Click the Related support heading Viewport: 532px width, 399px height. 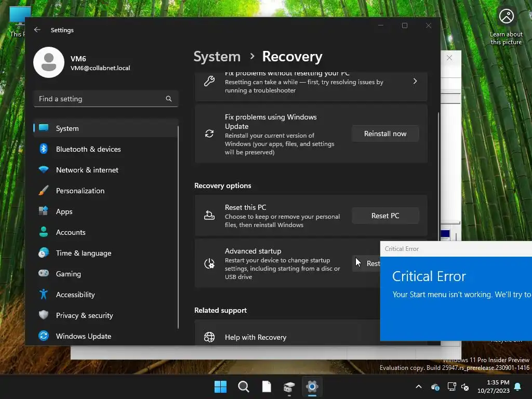[220, 311]
